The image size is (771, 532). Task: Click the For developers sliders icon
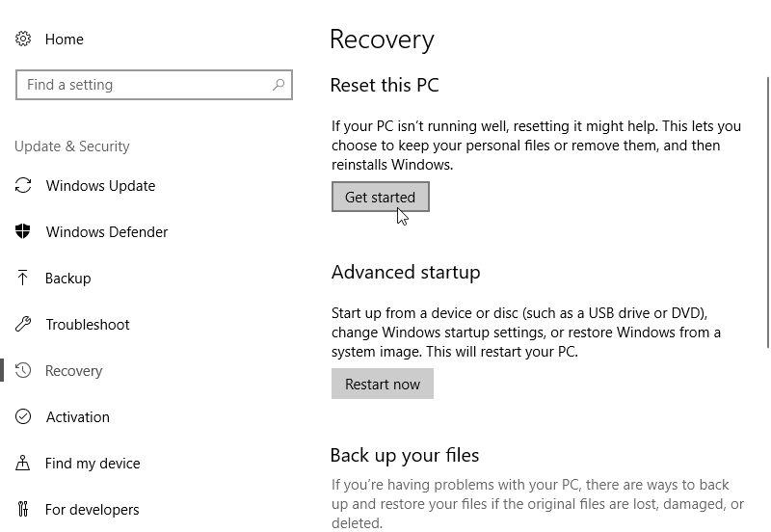(23, 510)
